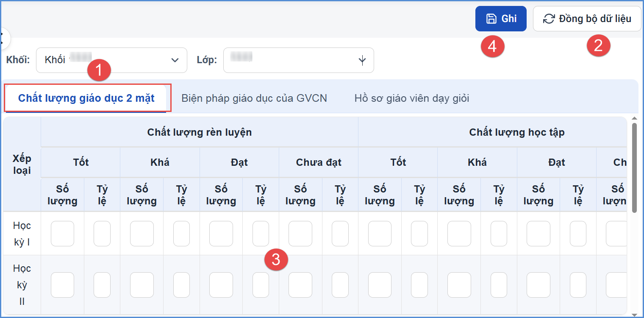Select Hồ sơ giáo viên dạy giỏi tab
Screen dimensions: 644x318
click(412, 98)
